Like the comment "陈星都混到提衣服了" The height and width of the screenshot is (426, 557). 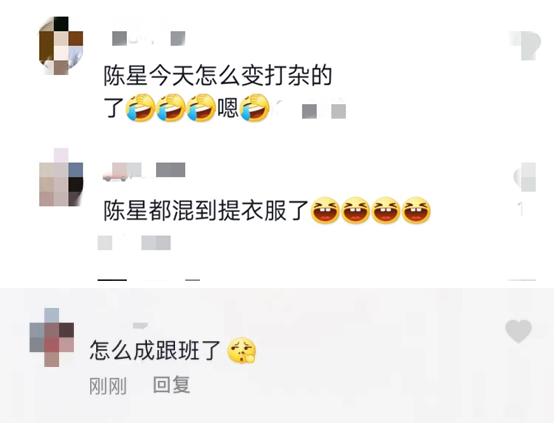(x=525, y=177)
